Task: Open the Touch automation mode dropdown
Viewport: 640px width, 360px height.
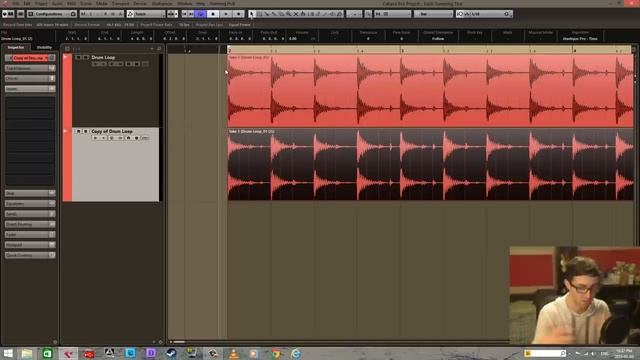Action: point(146,14)
